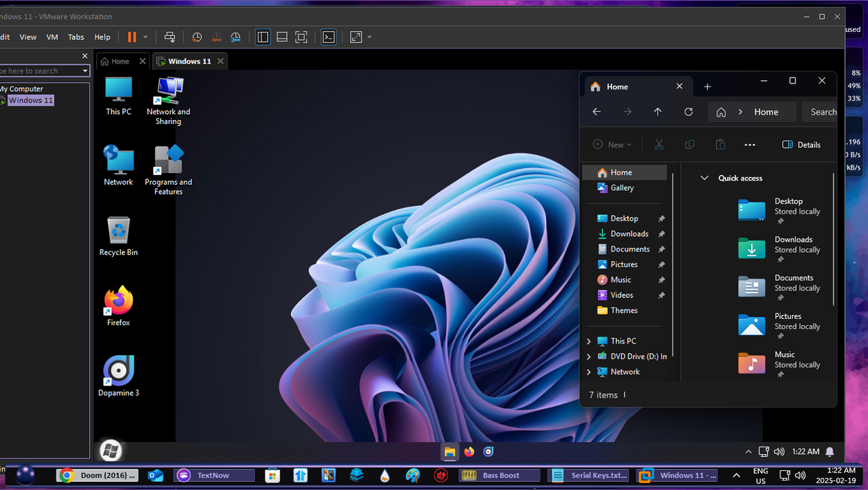This screenshot has height=490, width=868.
Task: Click Dopamine on the guest taskbar
Action: point(488,451)
